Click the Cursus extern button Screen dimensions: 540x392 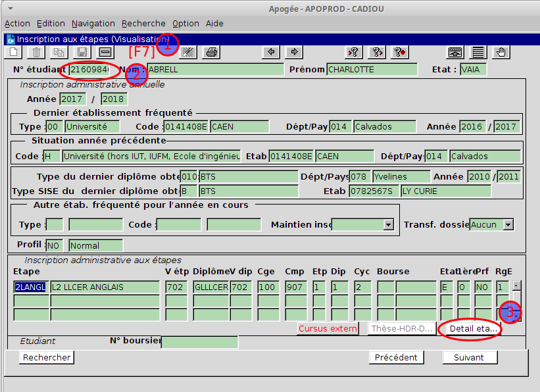(328, 328)
